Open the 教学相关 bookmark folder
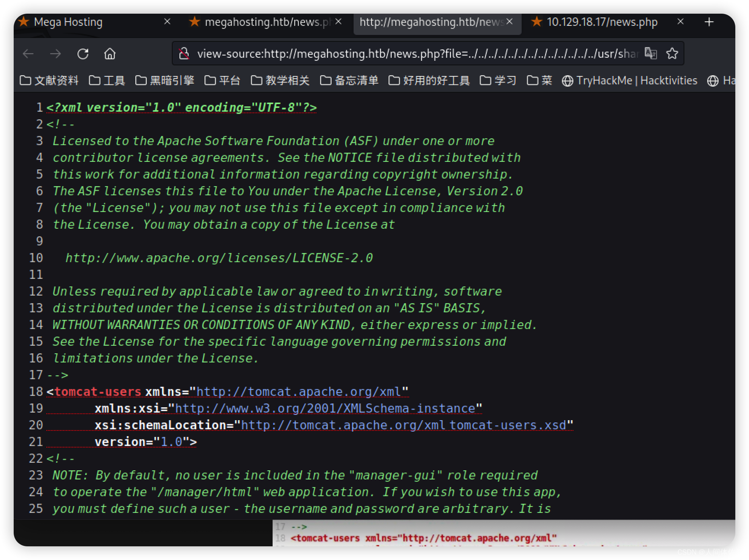Image resolution: width=749 pixels, height=560 pixels. [x=280, y=81]
